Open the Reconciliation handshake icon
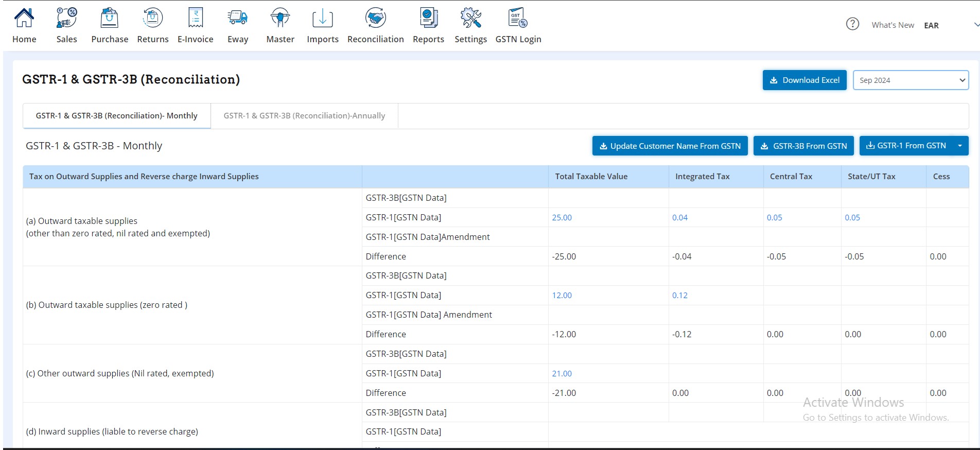Viewport: 980px width, 450px height. tap(376, 18)
